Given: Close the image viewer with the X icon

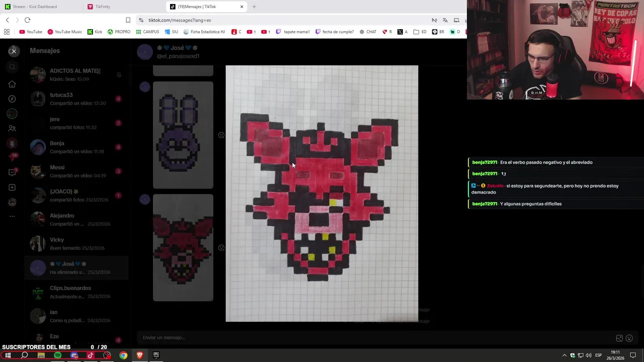Looking at the screenshot, I should tap(14, 51).
